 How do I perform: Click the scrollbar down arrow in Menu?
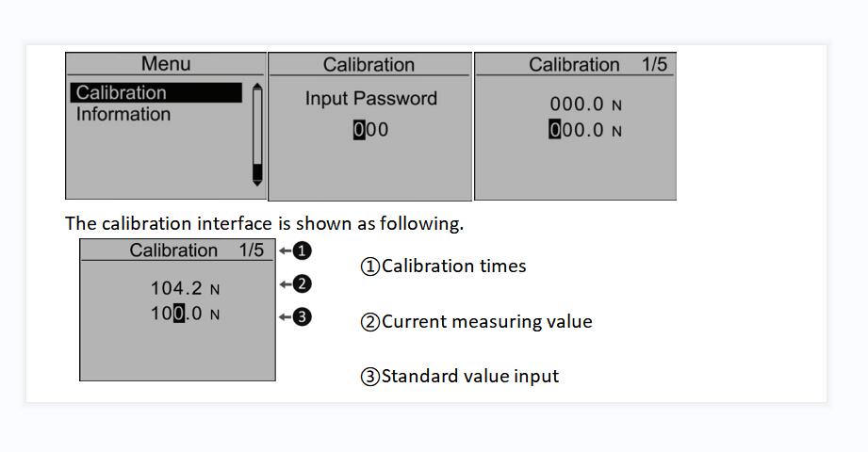tap(257, 183)
